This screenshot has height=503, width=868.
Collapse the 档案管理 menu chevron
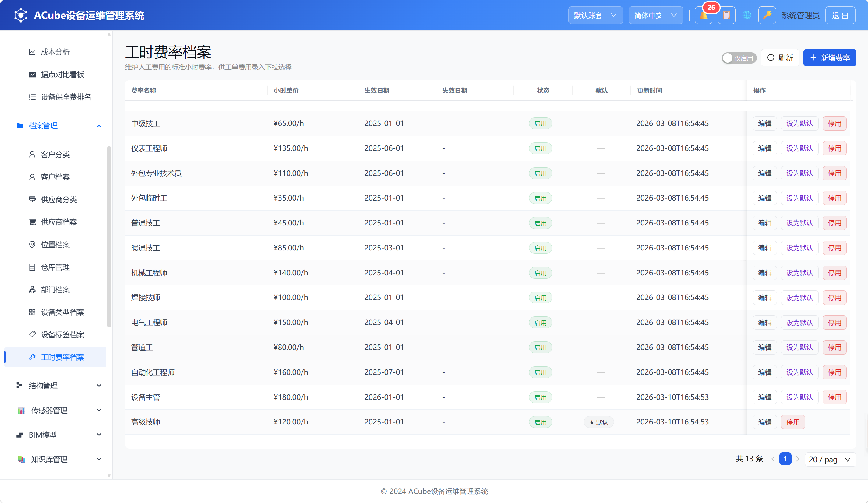pyautogui.click(x=99, y=126)
